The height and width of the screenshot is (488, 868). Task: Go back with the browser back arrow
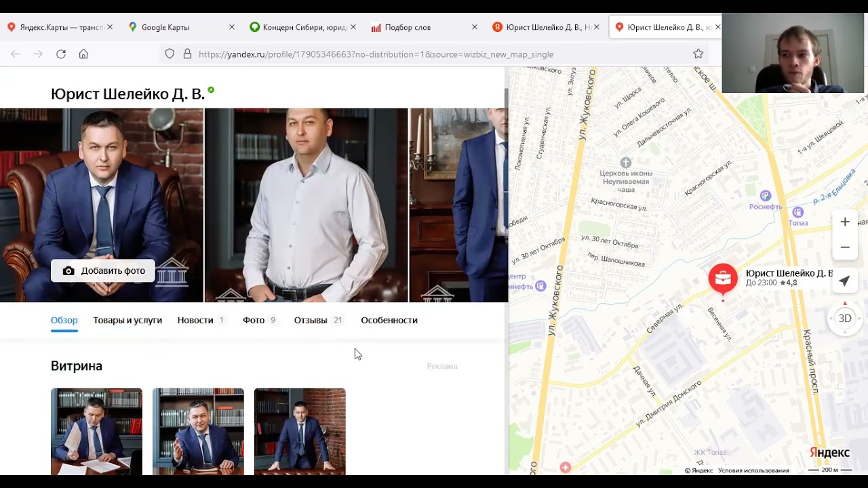[16, 54]
